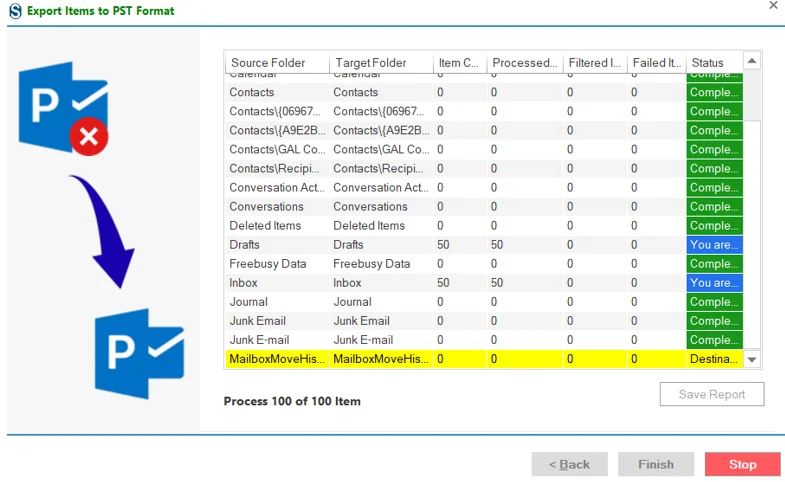785x482 pixels.
Task: Click the Filtered I... column header
Action: tap(595, 63)
